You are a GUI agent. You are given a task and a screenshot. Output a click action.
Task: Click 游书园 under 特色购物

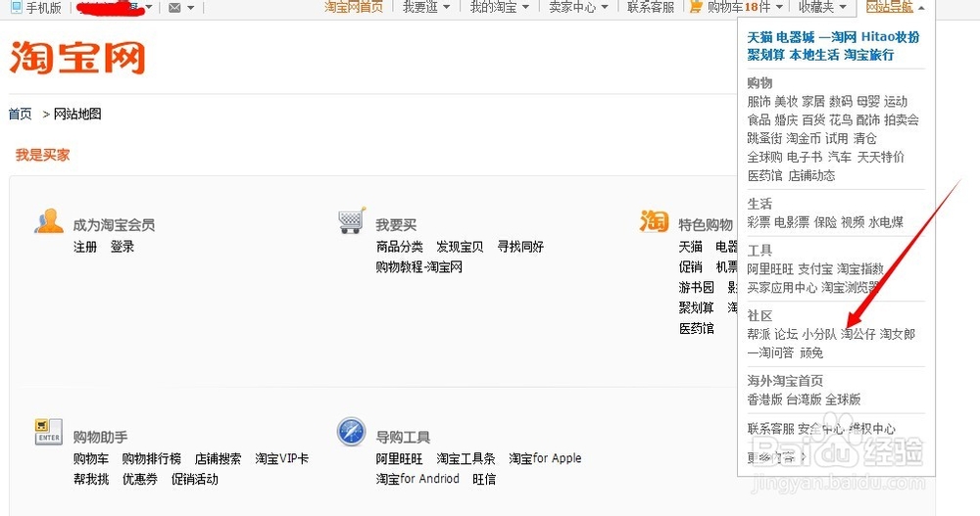point(696,287)
